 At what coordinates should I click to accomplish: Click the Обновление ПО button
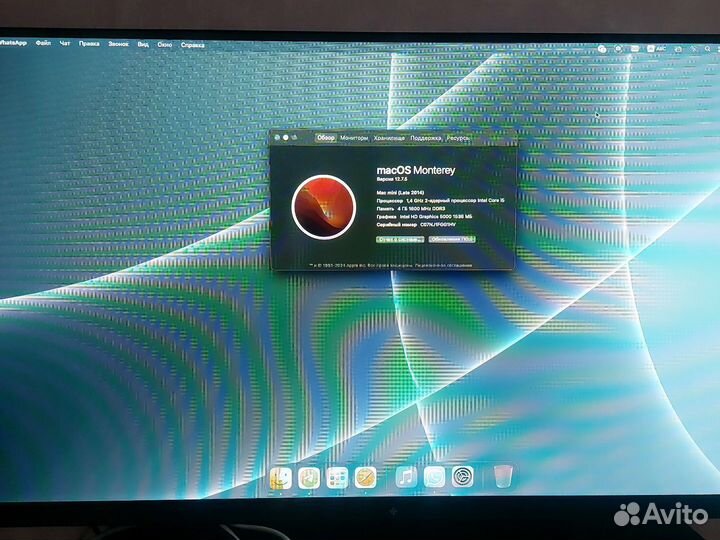[x=452, y=239]
